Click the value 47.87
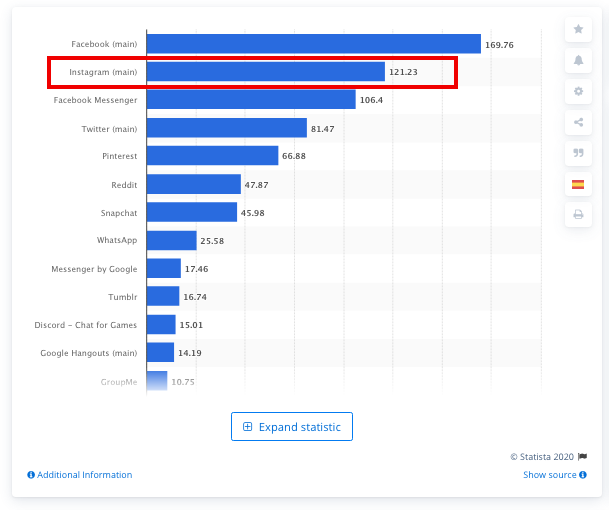The image size is (609, 510). [x=256, y=185]
